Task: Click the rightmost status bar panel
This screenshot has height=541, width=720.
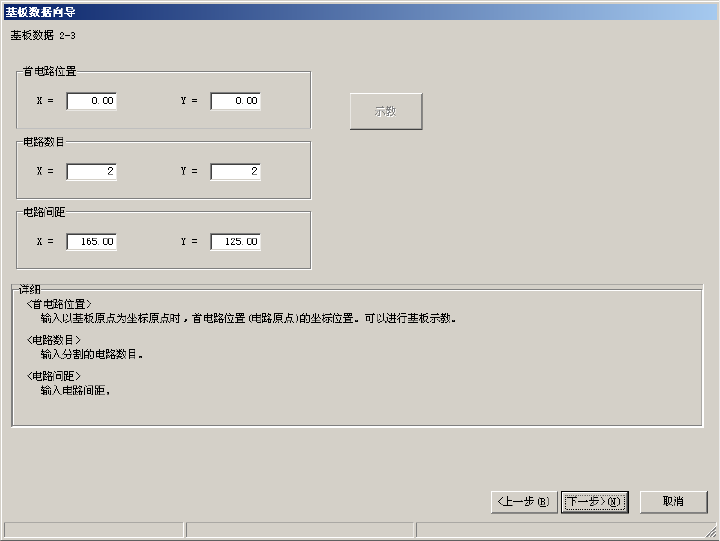Action: pos(562,530)
